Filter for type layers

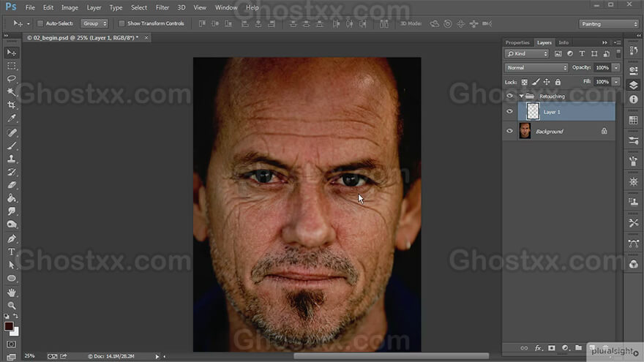(582, 54)
